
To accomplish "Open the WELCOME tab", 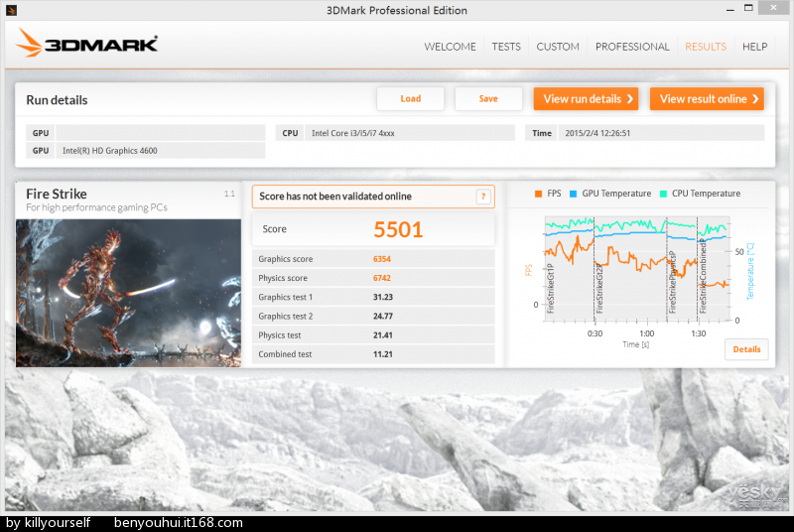I will [x=450, y=47].
